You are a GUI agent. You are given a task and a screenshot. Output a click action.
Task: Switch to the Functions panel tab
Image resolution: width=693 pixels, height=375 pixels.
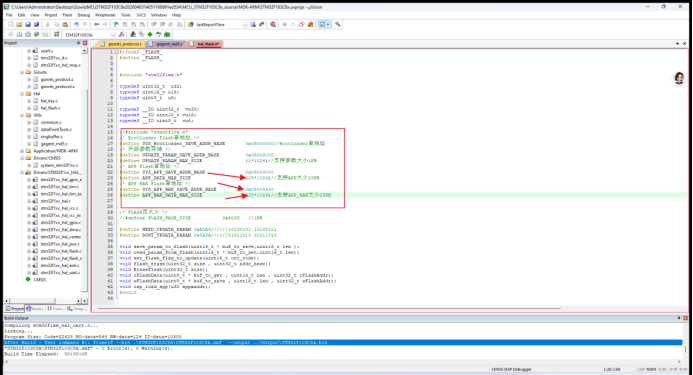(55, 309)
